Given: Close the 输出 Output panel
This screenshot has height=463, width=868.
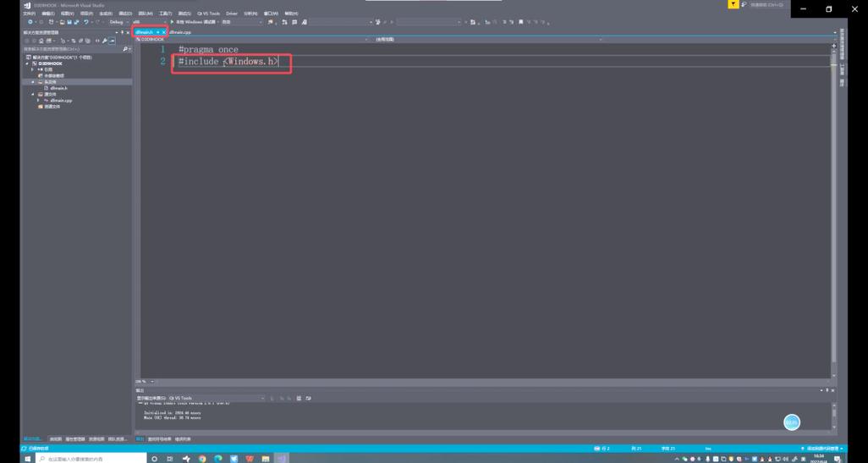Looking at the screenshot, I should (832, 390).
